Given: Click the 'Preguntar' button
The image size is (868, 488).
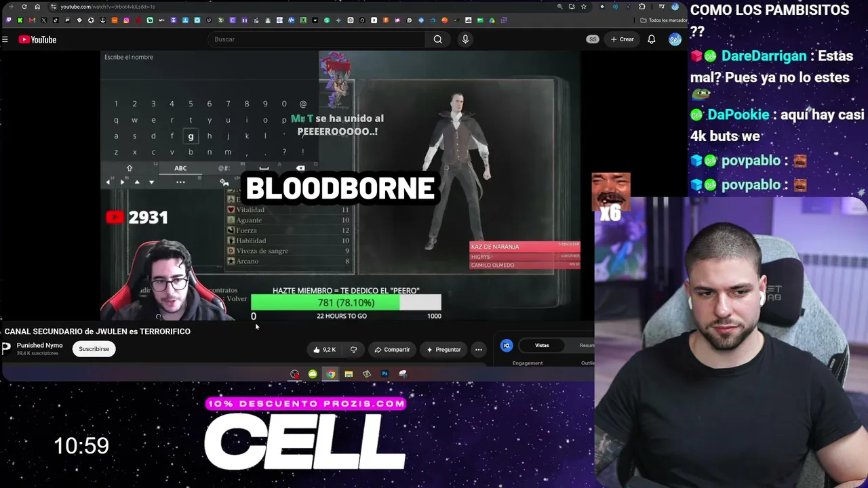Looking at the screenshot, I should coord(443,350).
